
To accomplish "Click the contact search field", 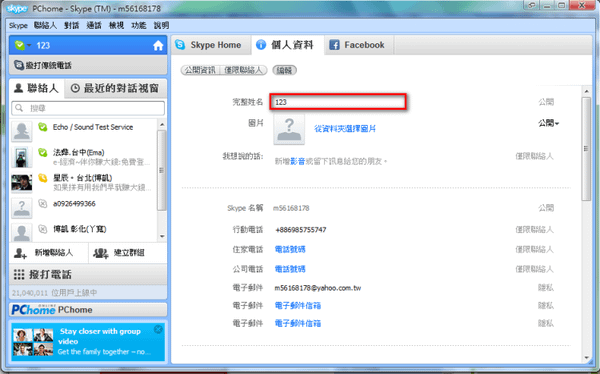I will pyautogui.click(x=88, y=108).
